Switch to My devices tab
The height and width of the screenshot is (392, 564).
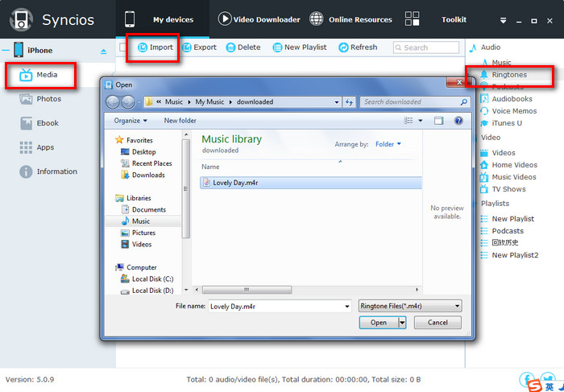point(163,19)
